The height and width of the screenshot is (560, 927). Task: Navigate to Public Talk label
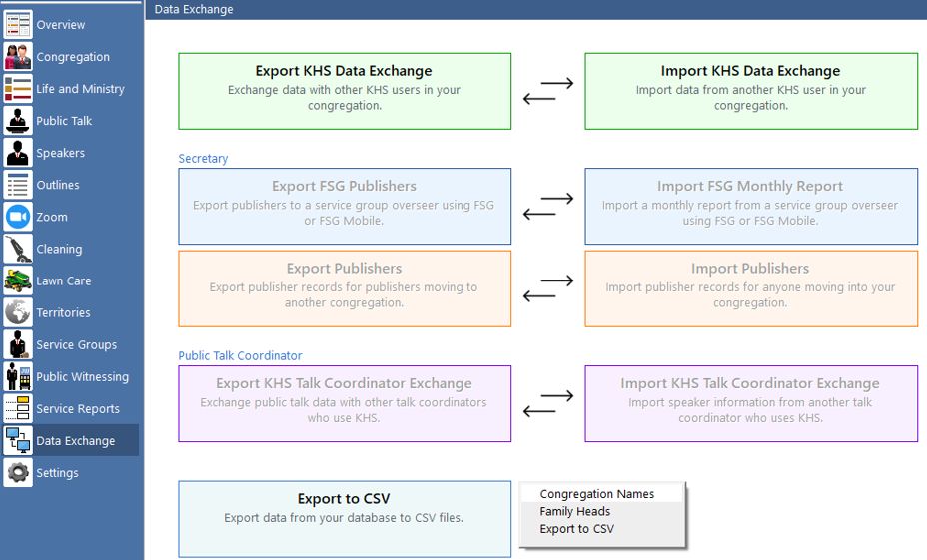pyautogui.click(x=64, y=121)
